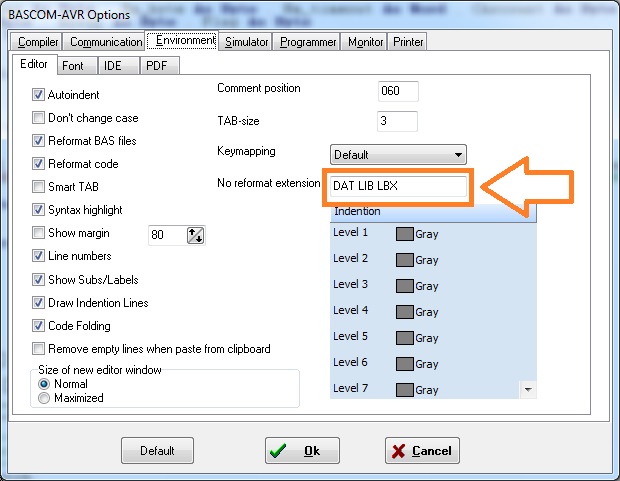Screen dimensions: 620x481
Task: Click the Default button
Action: pos(157,450)
